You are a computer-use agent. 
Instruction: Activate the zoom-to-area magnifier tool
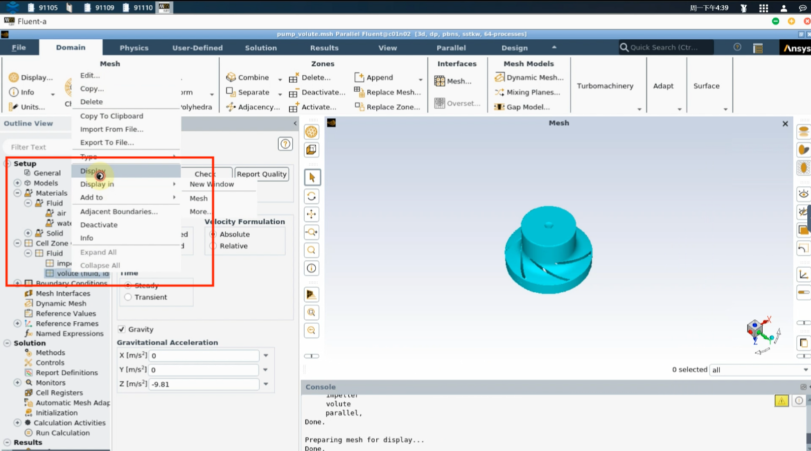311,250
